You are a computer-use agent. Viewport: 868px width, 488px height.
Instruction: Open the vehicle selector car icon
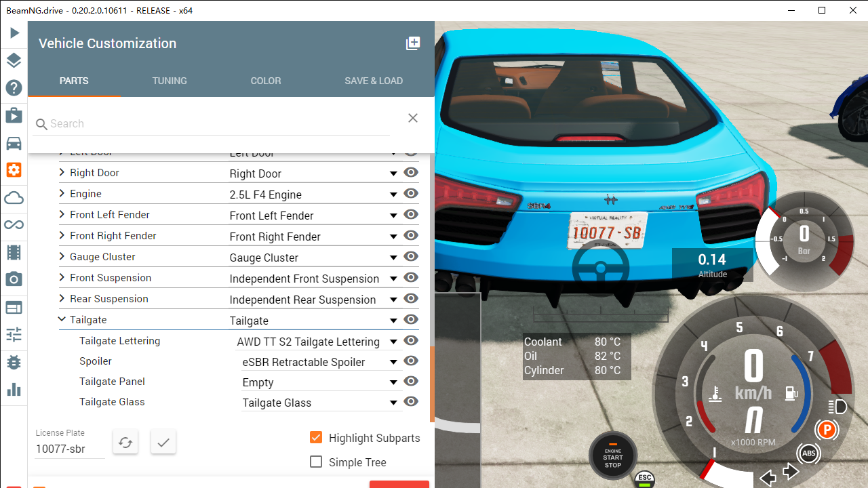14,143
